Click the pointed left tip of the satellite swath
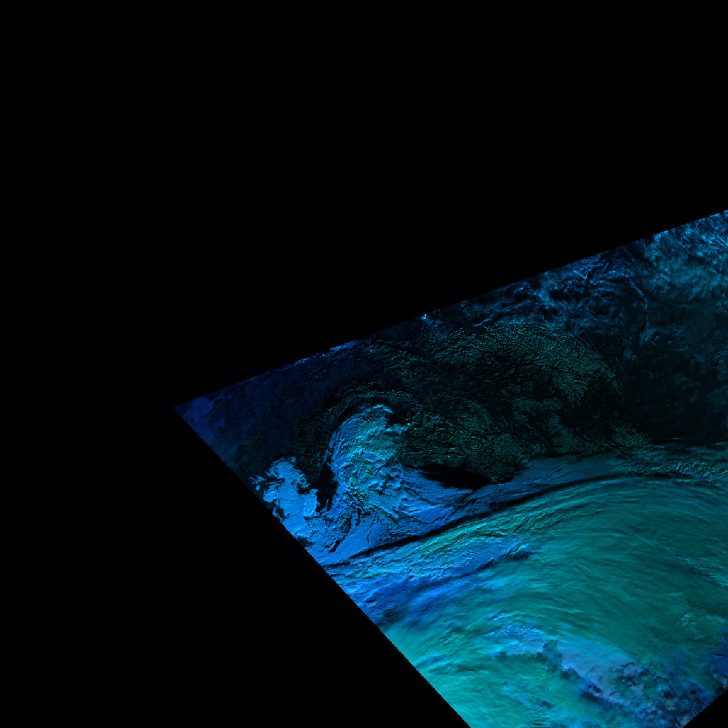728x728 pixels. 176,408
